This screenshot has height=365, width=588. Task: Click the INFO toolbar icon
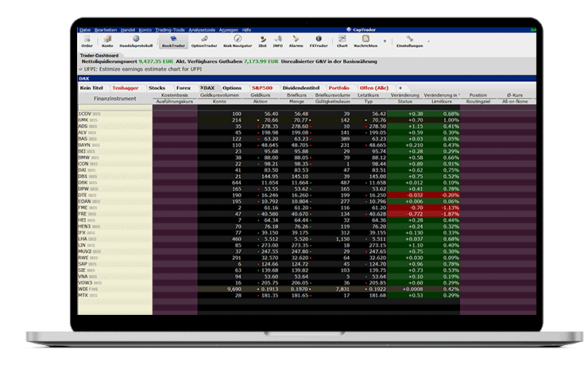tap(278, 41)
